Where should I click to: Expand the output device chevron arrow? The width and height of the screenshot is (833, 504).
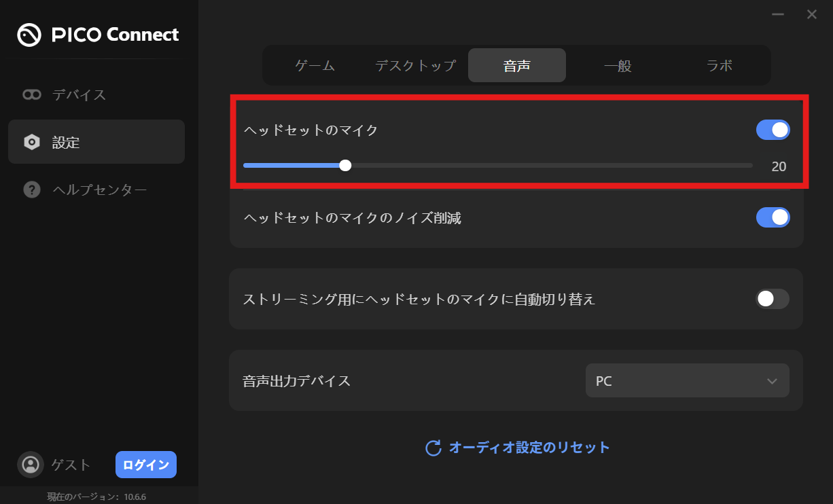tap(771, 381)
